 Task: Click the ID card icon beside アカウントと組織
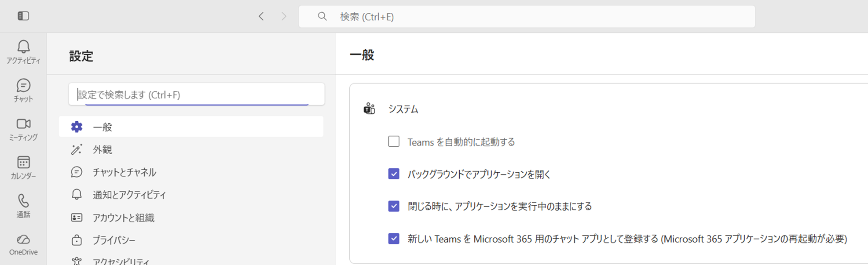pos(77,218)
